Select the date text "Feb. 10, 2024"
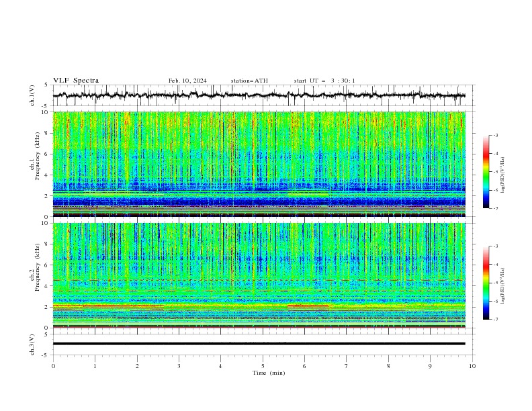Image resolution: width=532 pixels, height=411 pixels. pyautogui.click(x=187, y=81)
